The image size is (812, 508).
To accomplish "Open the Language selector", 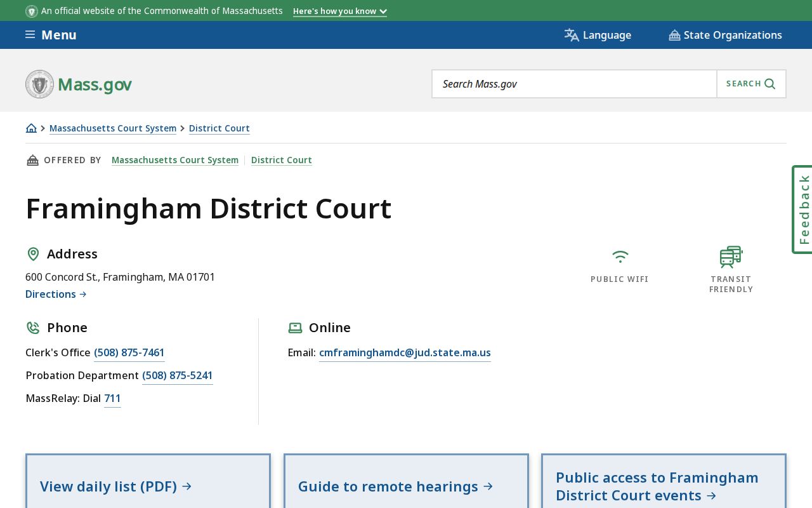I will tap(598, 35).
